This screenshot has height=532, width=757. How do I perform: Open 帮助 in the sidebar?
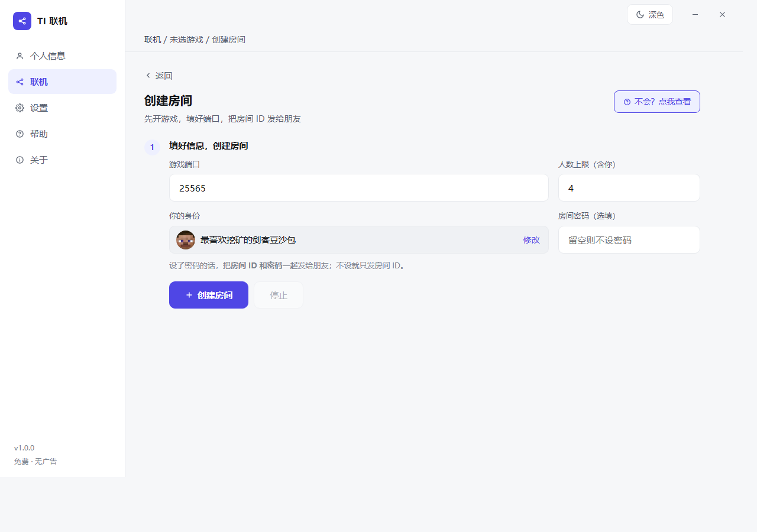[62, 134]
